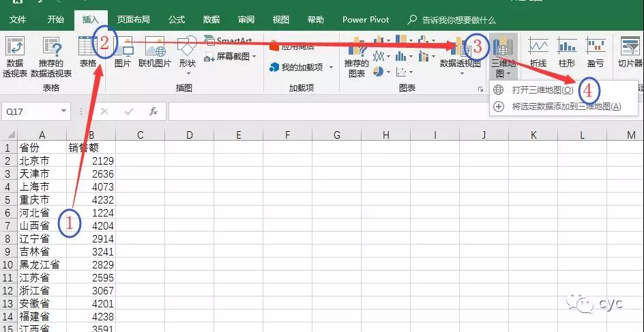Open the 文件 File tab

coord(18,19)
